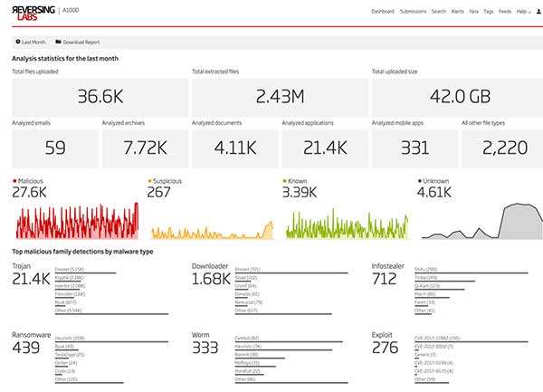Click the folder icon beside Download Report

tap(59, 42)
